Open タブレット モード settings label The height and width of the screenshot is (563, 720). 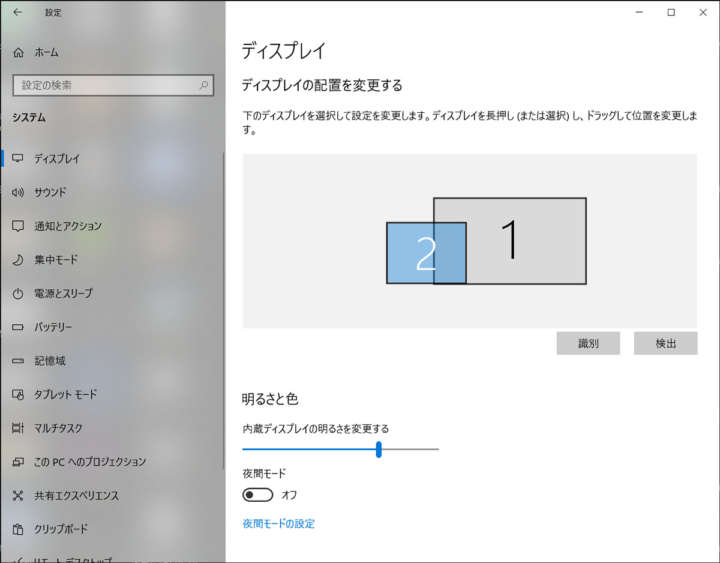66,394
